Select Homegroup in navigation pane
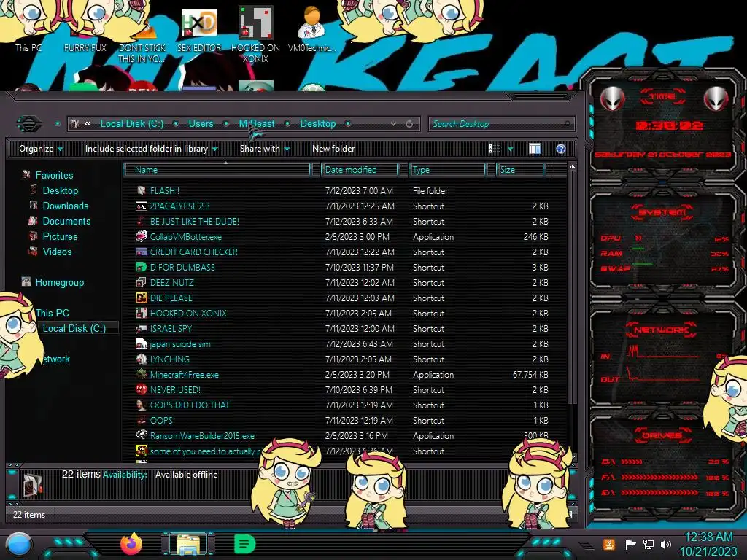747x560 pixels. pyautogui.click(x=60, y=282)
